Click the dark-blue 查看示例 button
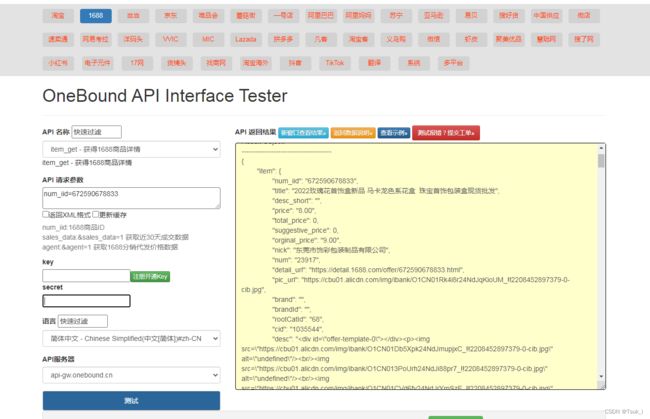 click(x=394, y=133)
